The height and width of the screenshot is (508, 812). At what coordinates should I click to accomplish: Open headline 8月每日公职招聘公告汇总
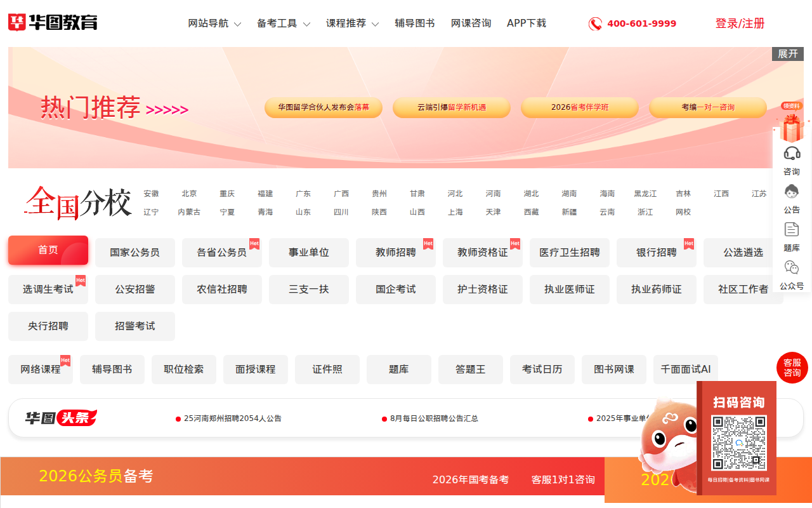[434, 418]
